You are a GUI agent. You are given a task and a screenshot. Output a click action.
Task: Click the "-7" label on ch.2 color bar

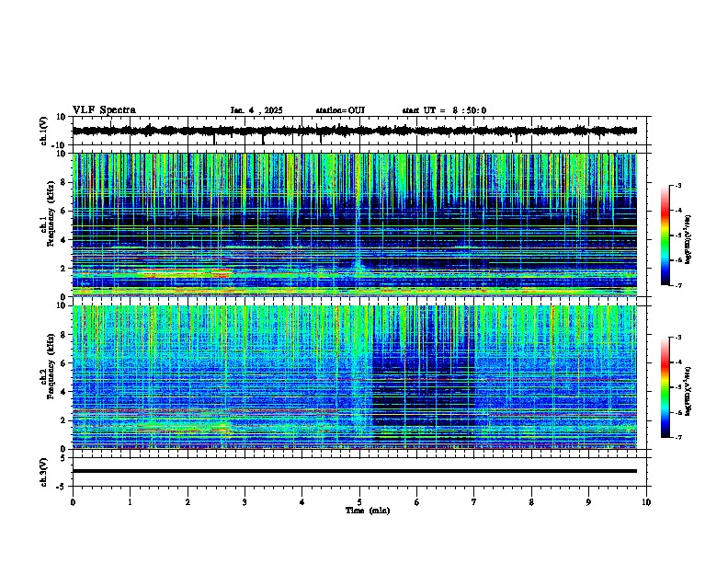click(x=678, y=437)
